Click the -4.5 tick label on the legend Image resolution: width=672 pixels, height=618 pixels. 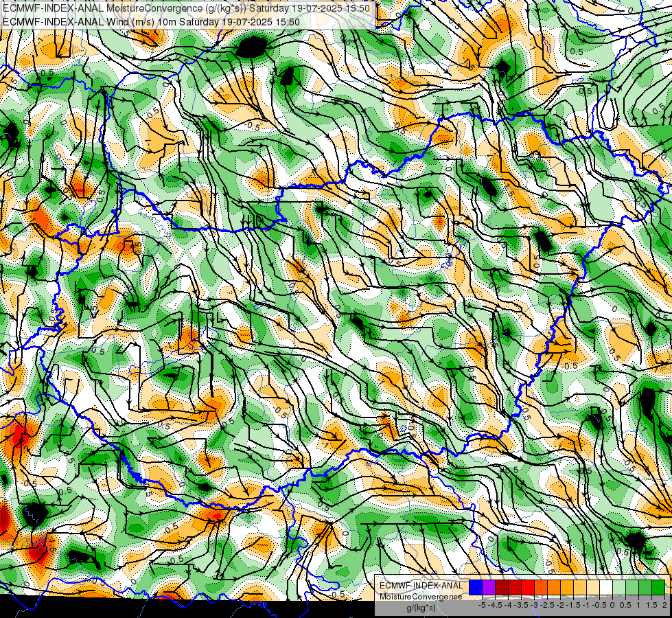[495, 605]
